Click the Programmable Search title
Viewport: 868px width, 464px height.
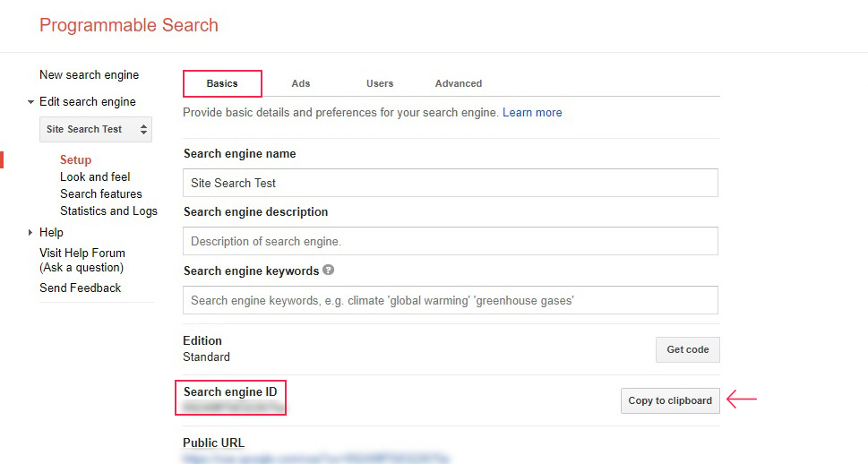129,25
